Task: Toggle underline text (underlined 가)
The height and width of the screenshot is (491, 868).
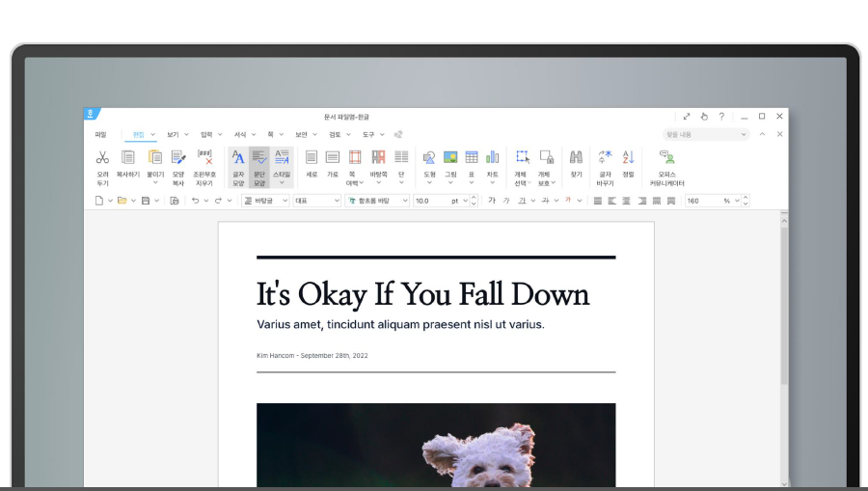Action: [x=522, y=201]
